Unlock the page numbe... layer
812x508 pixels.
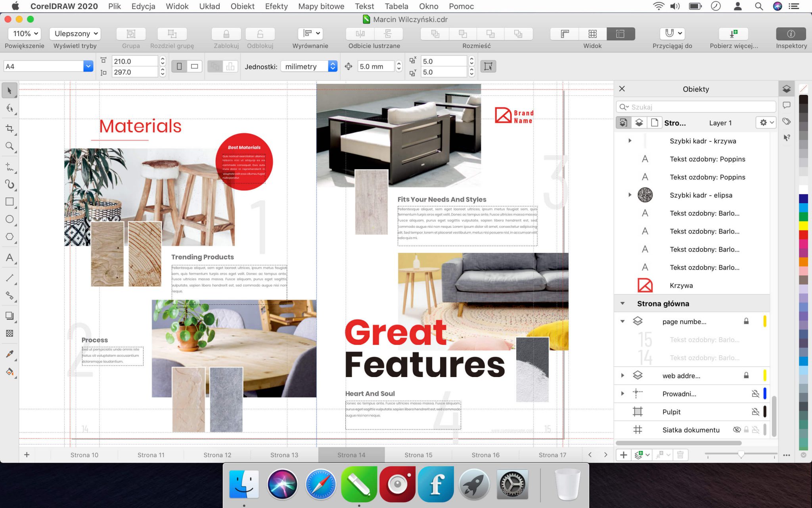coord(747,321)
